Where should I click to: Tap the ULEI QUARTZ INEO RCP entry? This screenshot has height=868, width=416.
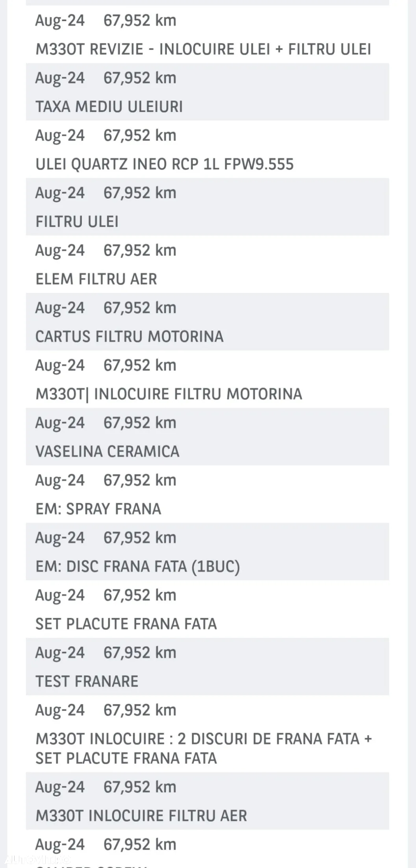(x=207, y=149)
